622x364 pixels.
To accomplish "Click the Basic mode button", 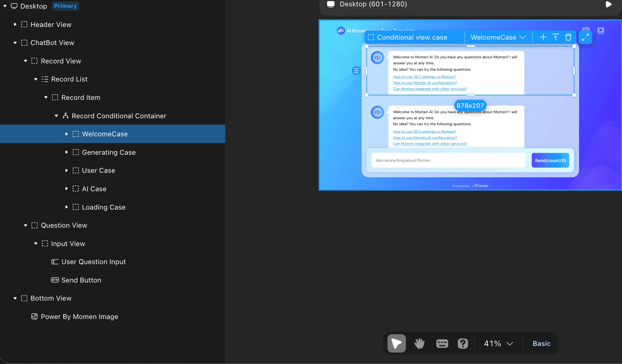I will pos(542,343).
